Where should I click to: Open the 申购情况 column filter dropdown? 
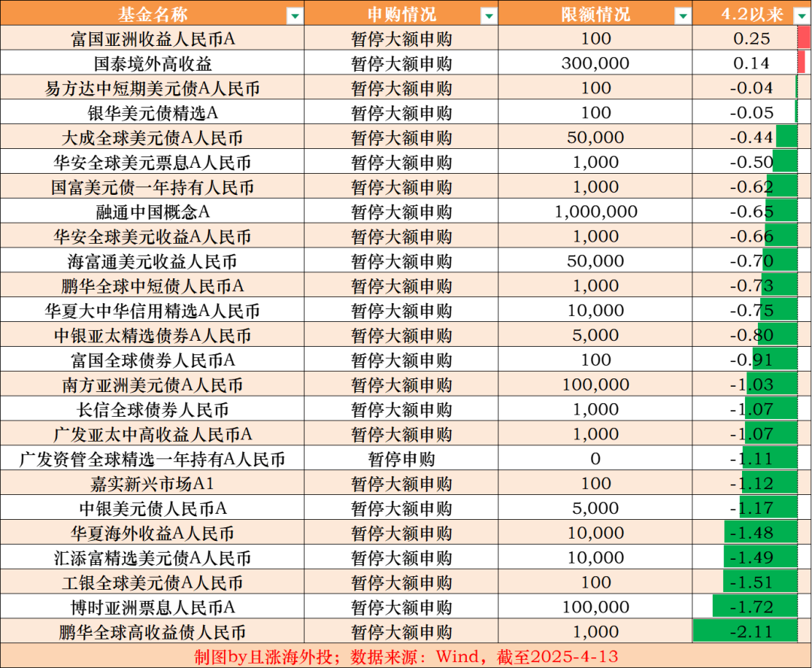(489, 16)
